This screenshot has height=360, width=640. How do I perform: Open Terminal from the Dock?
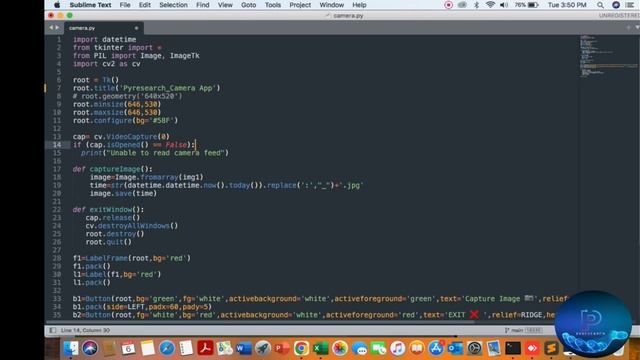click(x=513, y=348)
